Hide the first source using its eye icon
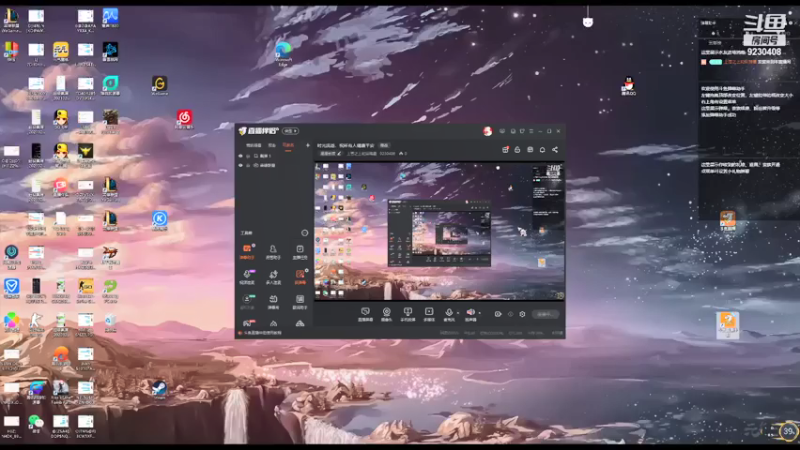 point(241,156)
